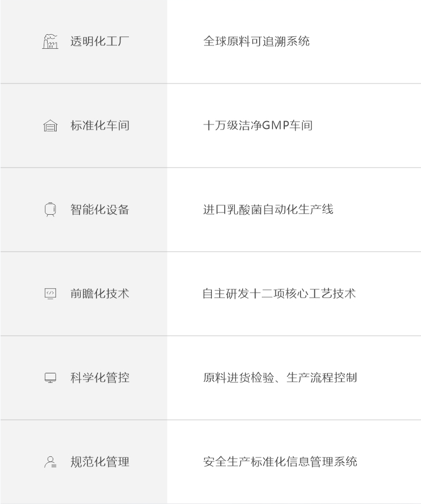
Task: Select the 科学化管控 label
Action: [x=100, y=378]
